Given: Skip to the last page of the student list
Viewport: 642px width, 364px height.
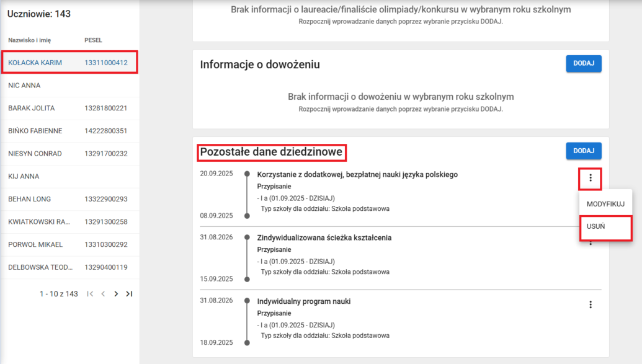Looking at the screenshot, I should [129, 294].
